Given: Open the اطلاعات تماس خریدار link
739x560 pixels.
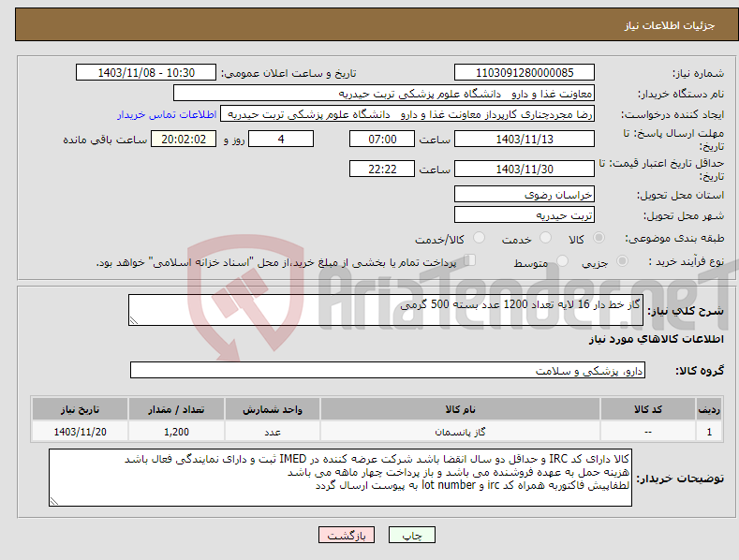Looking at the screenshot, I should pyautogui.click(x=167, y=114).
